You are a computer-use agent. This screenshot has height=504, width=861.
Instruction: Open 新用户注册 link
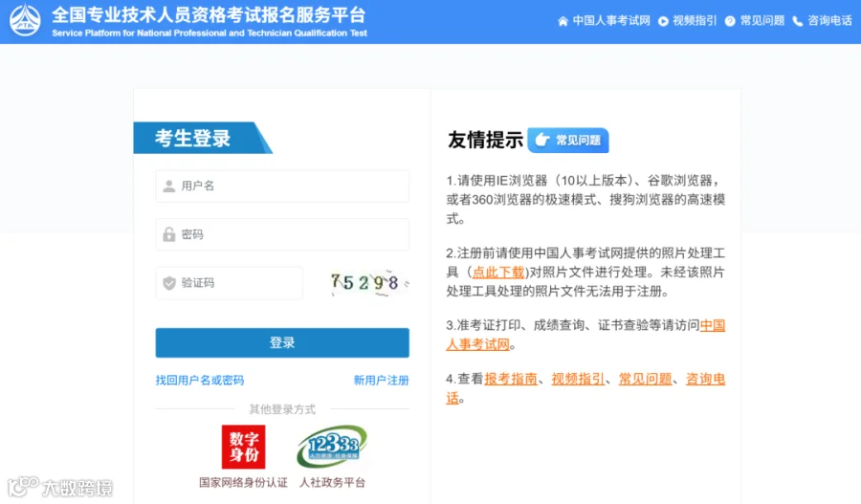pos(381,380)
